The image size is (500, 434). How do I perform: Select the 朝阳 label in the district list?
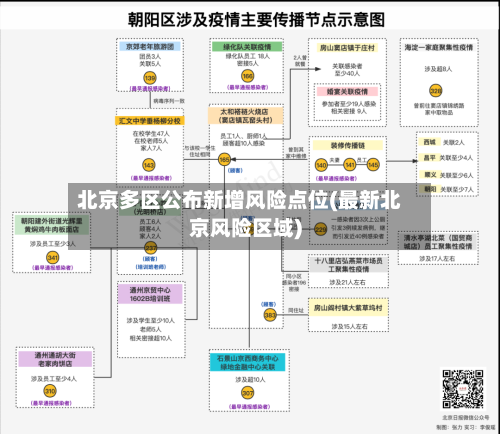(430, 189)
